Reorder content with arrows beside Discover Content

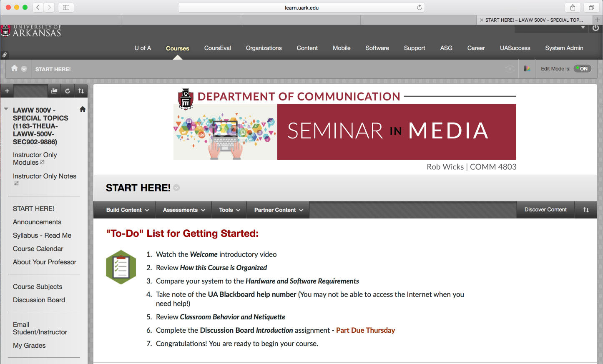coord(586,210)
